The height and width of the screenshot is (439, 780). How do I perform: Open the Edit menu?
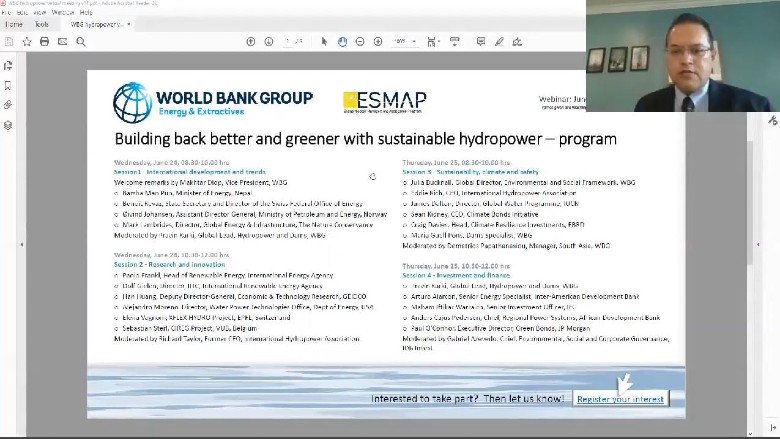coord(22,12)
